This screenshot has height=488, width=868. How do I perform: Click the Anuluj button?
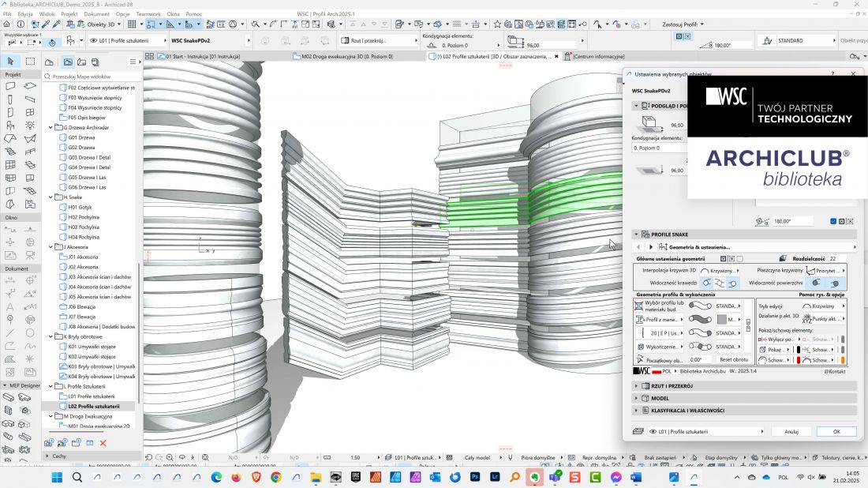click(791, 431)
